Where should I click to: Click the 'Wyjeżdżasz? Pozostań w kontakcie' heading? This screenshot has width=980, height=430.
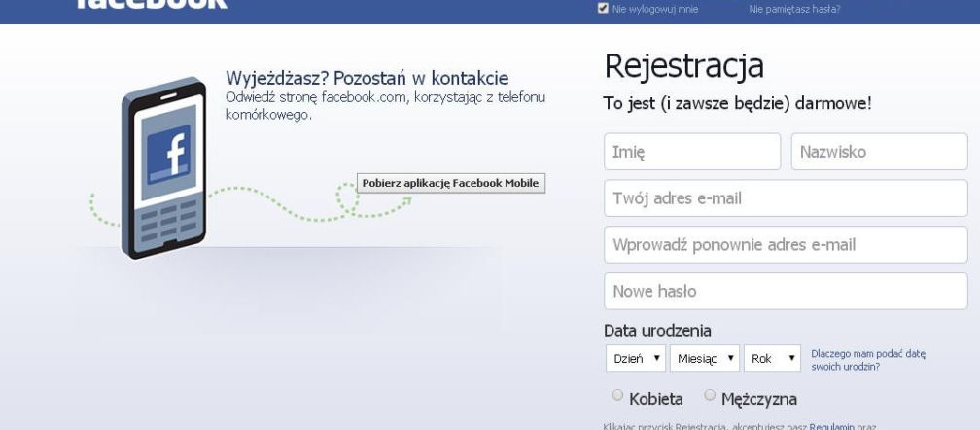pos(367,78)
